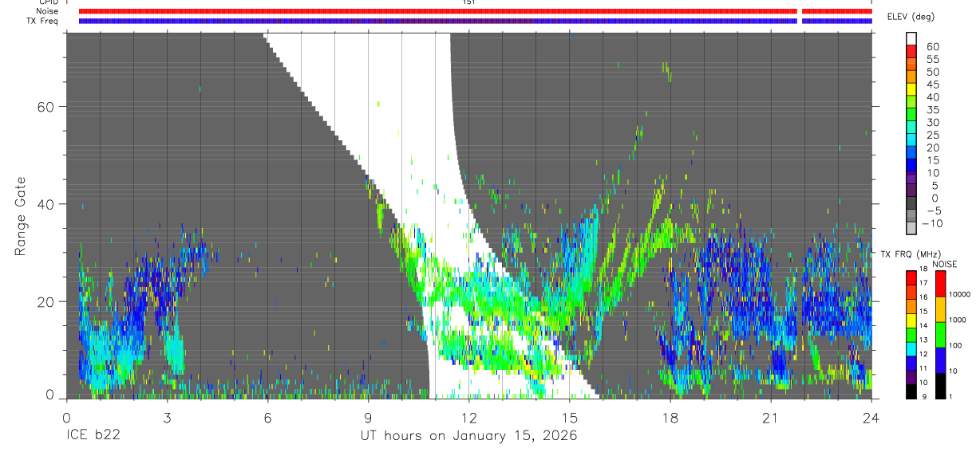Pick the orange TX FRQ swatch between 15 and 16

click(911, 305)
